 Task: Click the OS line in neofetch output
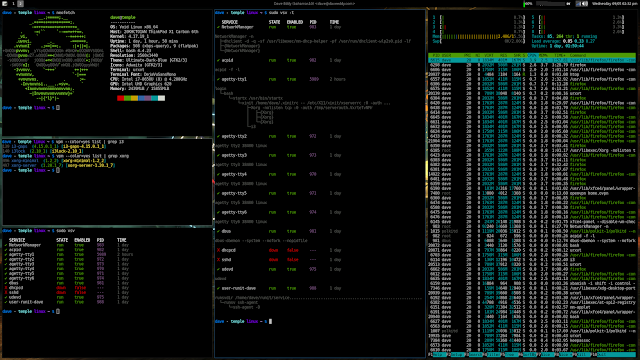coord(134,27)
